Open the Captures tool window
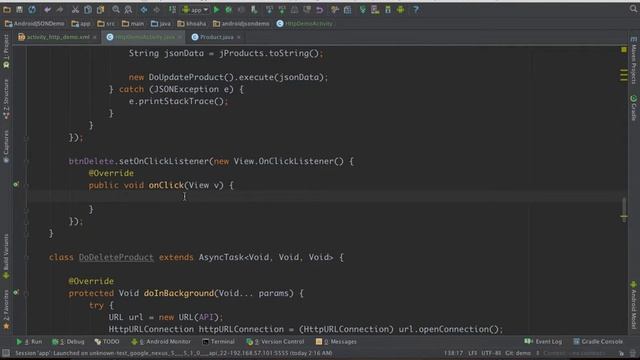Viewport: 640px width, 360px height. point(6,146)
